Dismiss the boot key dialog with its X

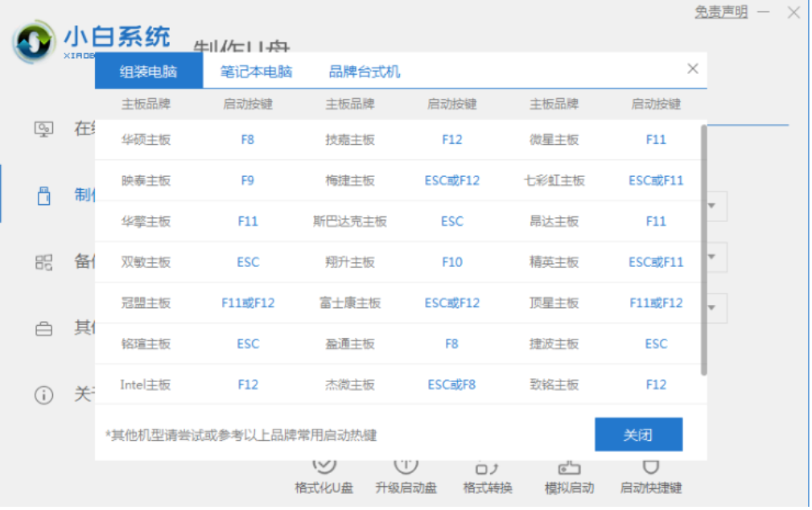[x=692, y=69]
